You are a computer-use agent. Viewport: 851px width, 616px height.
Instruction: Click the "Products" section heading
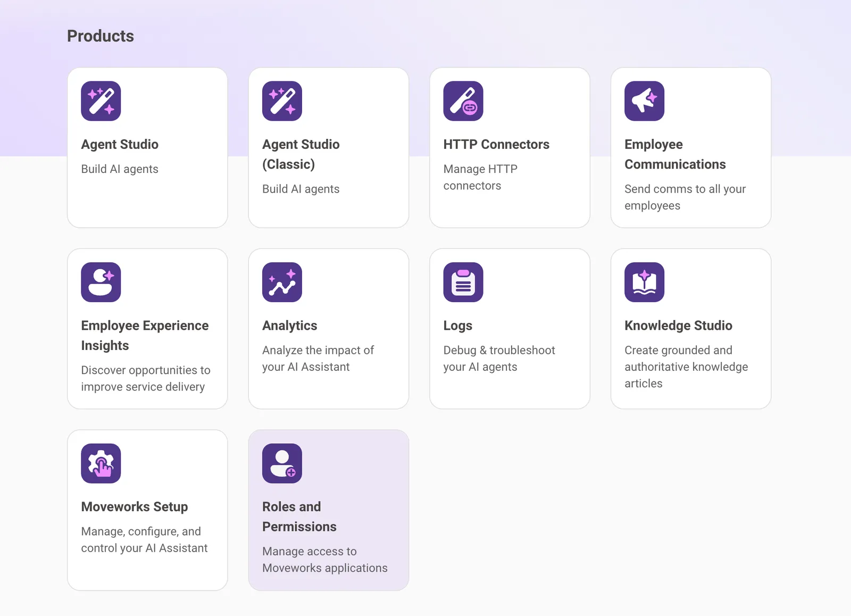coord(101,36)
